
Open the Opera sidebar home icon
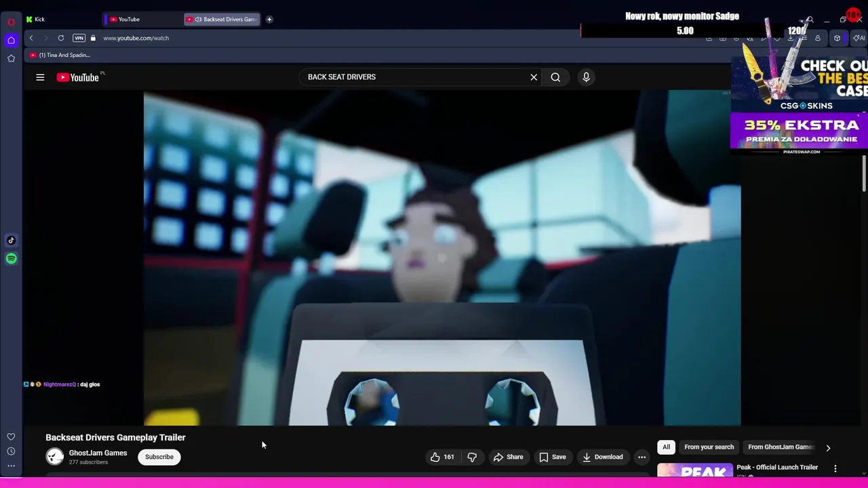click(x=11, y=40)
